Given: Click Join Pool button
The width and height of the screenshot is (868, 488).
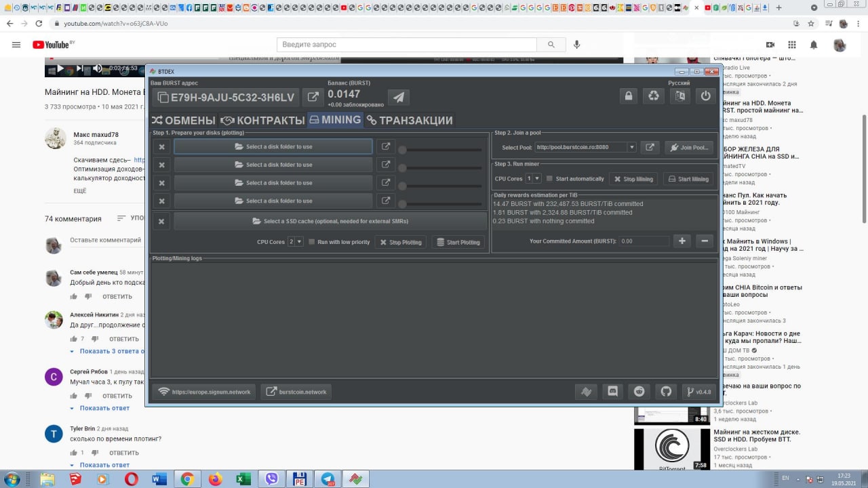Looking at the screenshot, I should pos(689,147).
